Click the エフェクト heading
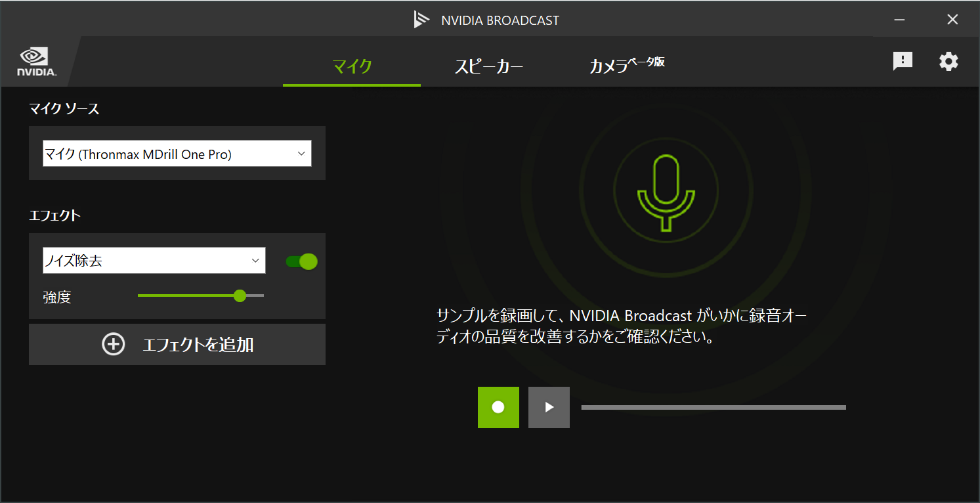Viewport: 980px width, 503px height. [55, 215]
